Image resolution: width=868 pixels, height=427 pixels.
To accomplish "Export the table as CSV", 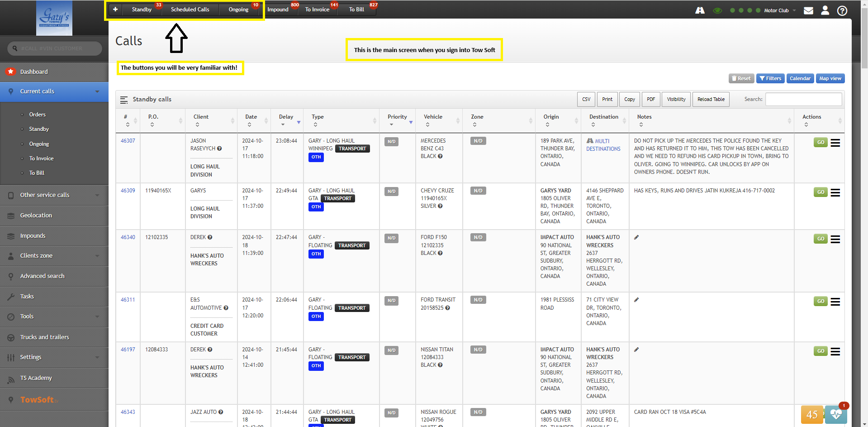I will pyautogui.click(x=586, y=99).
